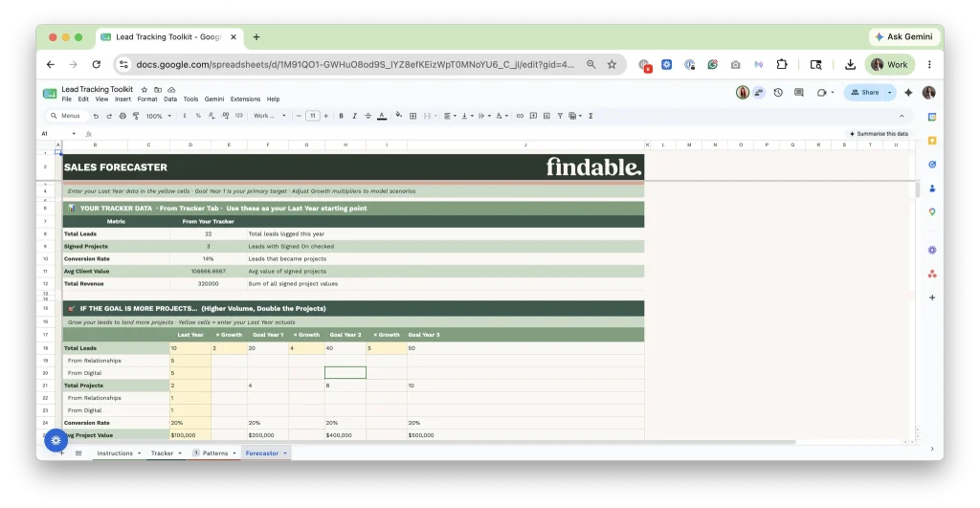Open the Work profile button
The width and height of the screenshot is (980, 508).
(x=889, y=64)
